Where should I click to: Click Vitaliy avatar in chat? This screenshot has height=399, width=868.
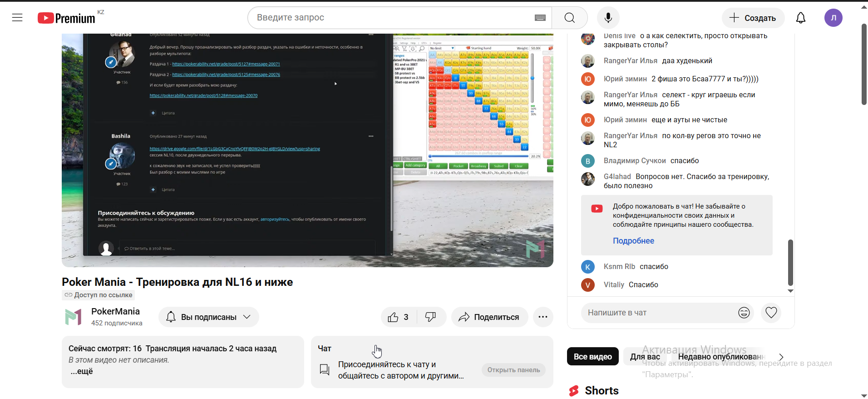588,285
